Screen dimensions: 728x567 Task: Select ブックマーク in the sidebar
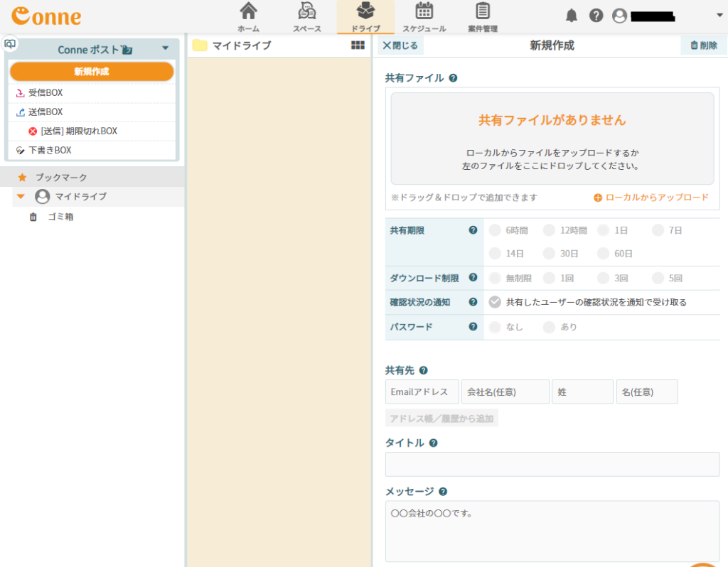[x=92, y=177]
